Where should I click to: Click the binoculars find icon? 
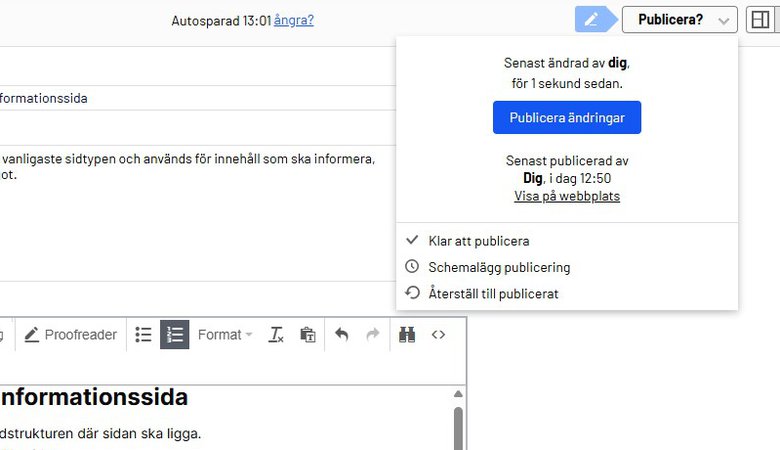click(407, 335)
